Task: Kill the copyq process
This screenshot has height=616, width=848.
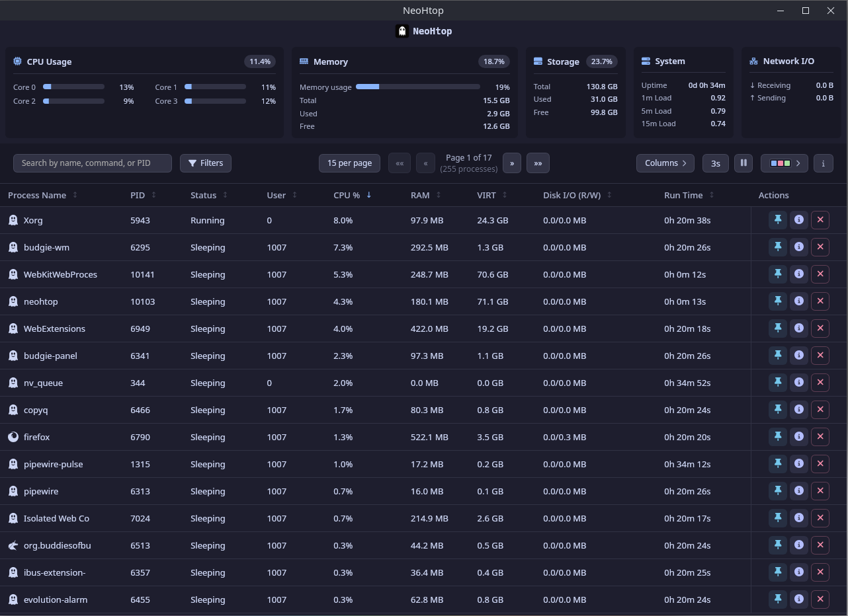Action: click(x=820, y=410)
